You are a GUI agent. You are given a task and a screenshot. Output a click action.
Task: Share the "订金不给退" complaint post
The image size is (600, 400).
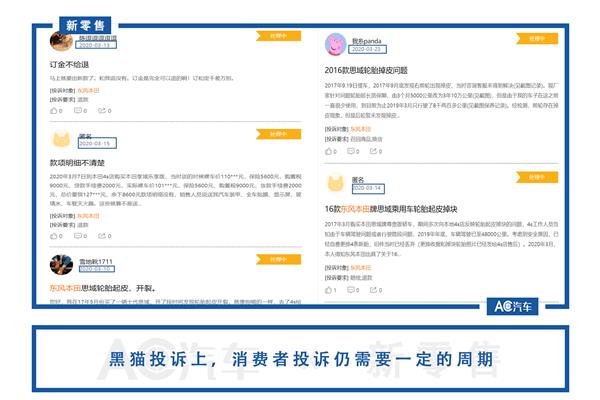104,111
